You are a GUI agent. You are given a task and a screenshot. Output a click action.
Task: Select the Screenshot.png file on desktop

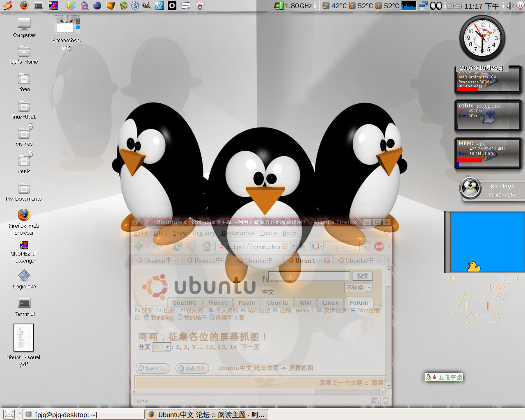(x=67, y=33)
